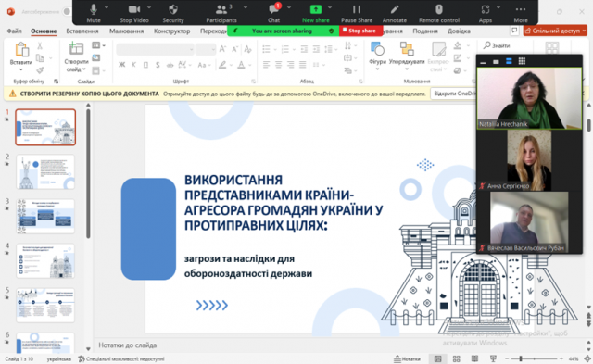
Task: Pick text highlight color
Action: (x=222, y=65)
